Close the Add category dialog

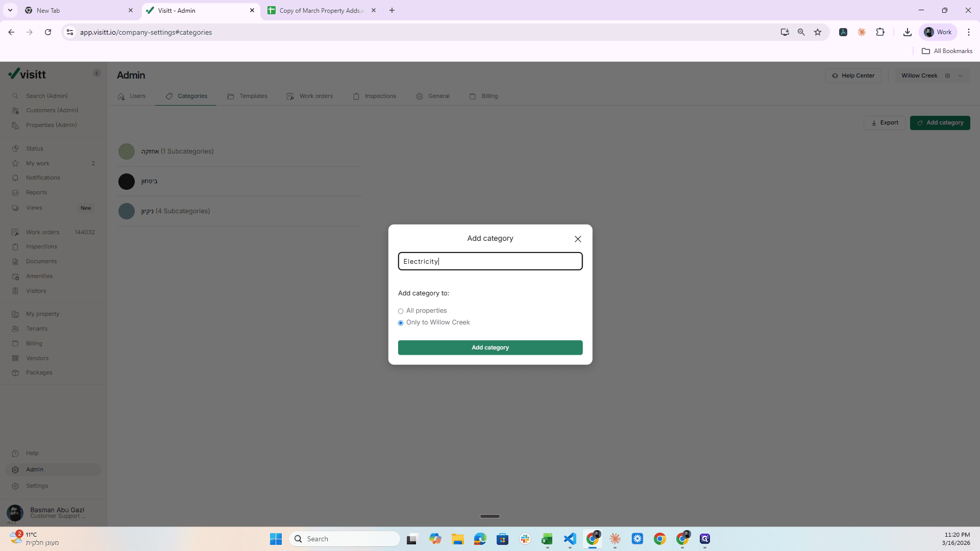[578, 239]
